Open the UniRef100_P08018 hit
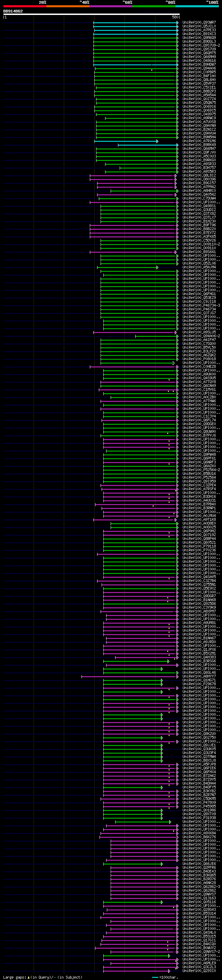The height and width of the screenshot is (980, 222). click(199, 359)
